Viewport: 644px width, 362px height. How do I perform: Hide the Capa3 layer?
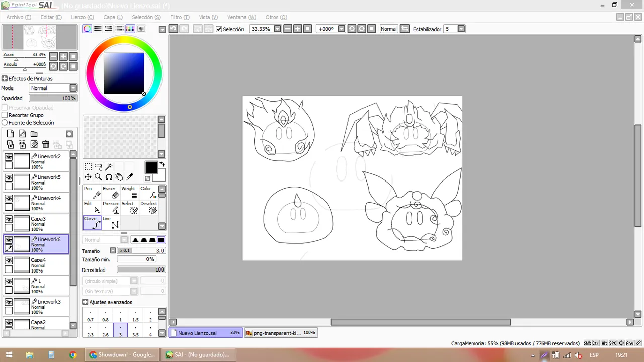(x=9, y=220)
